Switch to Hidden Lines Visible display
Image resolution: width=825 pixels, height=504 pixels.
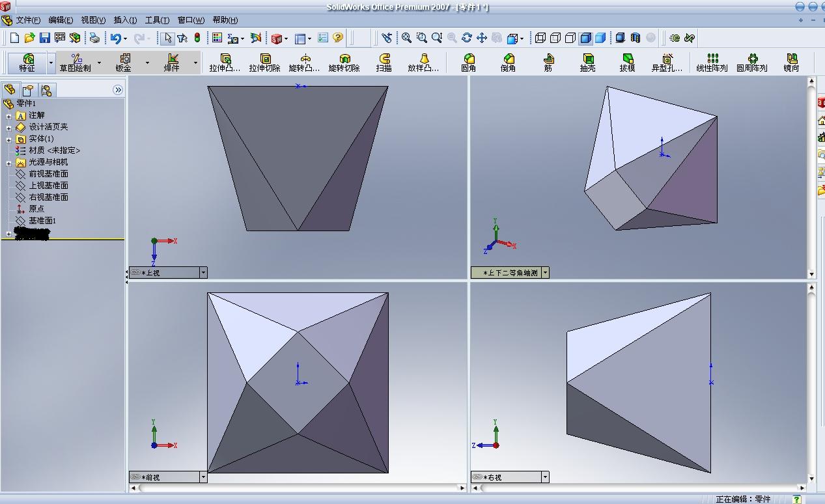[x=555, y=38]
